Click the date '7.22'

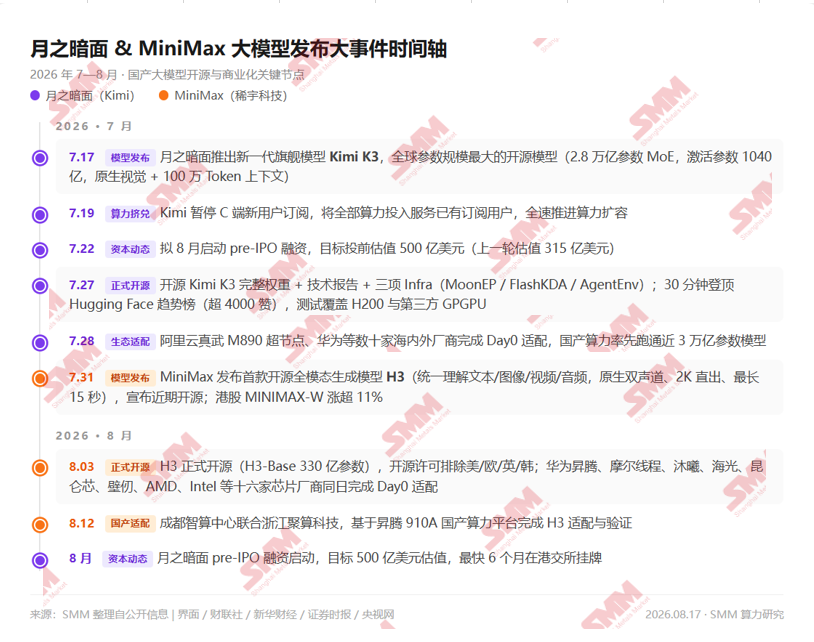(82, 249)
